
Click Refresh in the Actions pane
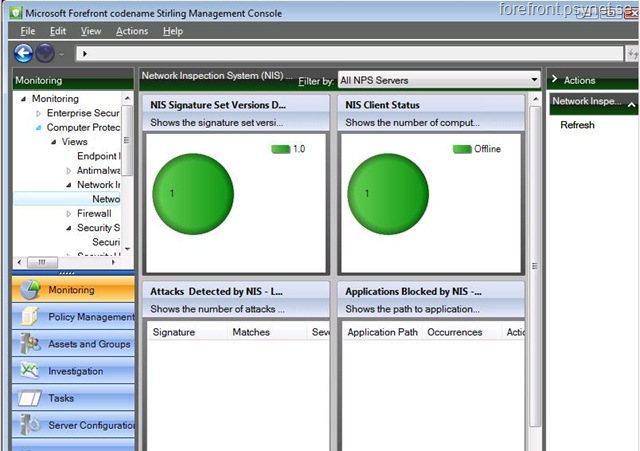click(577, 125)
